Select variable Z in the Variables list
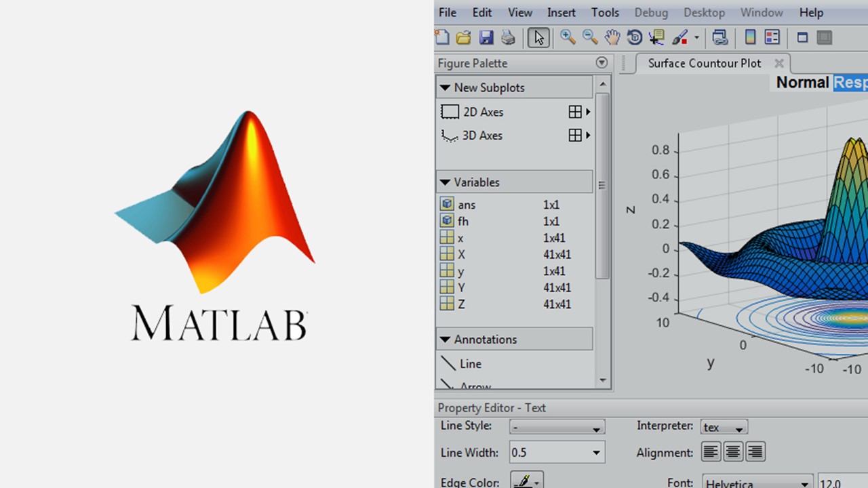Image resolution: width=868 pixels, height=488 pixels. (461, 304)
